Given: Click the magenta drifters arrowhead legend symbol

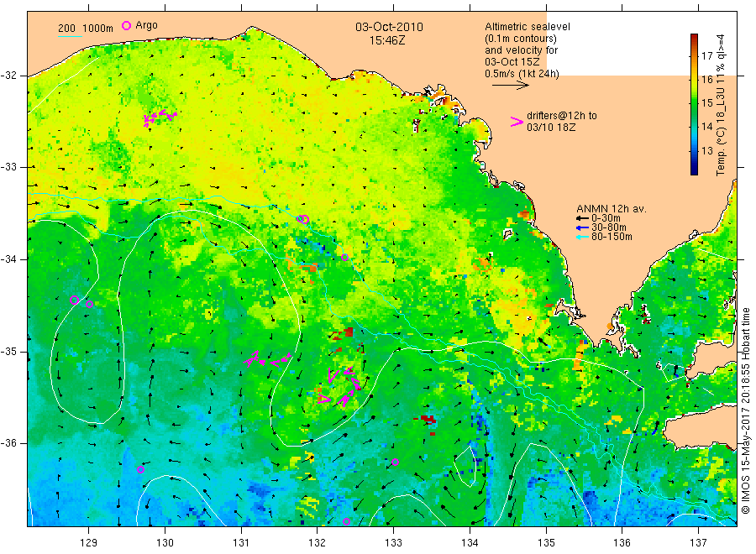Looking at the screenshot, I should pos(517,122).
